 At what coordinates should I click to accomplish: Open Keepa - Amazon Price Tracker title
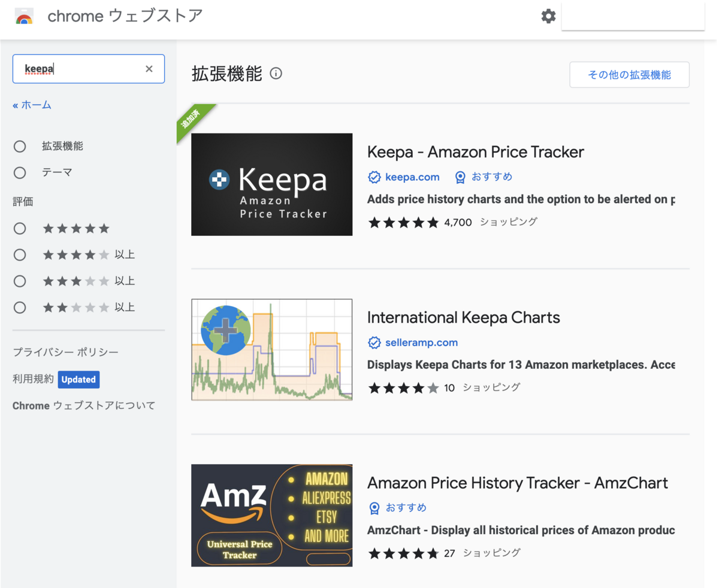click(x=476, y=152)
